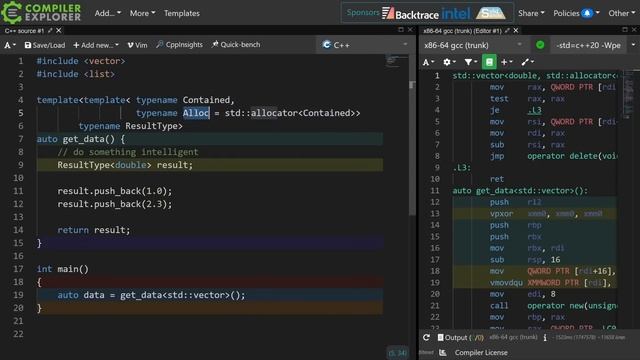
Task: Expand the compiler options arrow dropdown
Action: tap(633, 45)
